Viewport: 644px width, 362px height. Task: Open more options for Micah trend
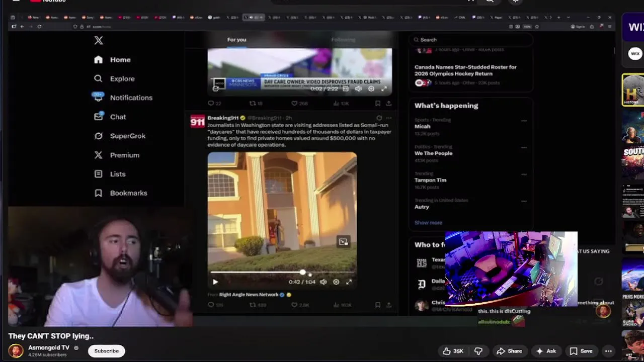[524, 121]
